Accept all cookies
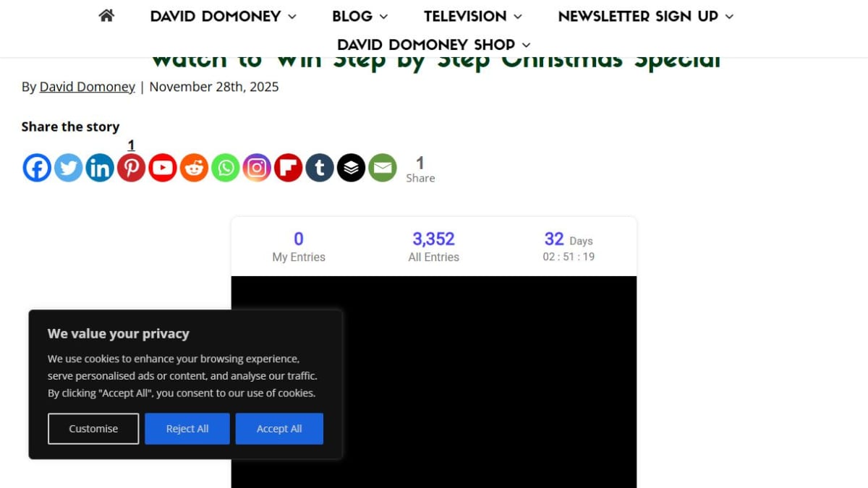 pyautogui.click(x=279, y=429)
